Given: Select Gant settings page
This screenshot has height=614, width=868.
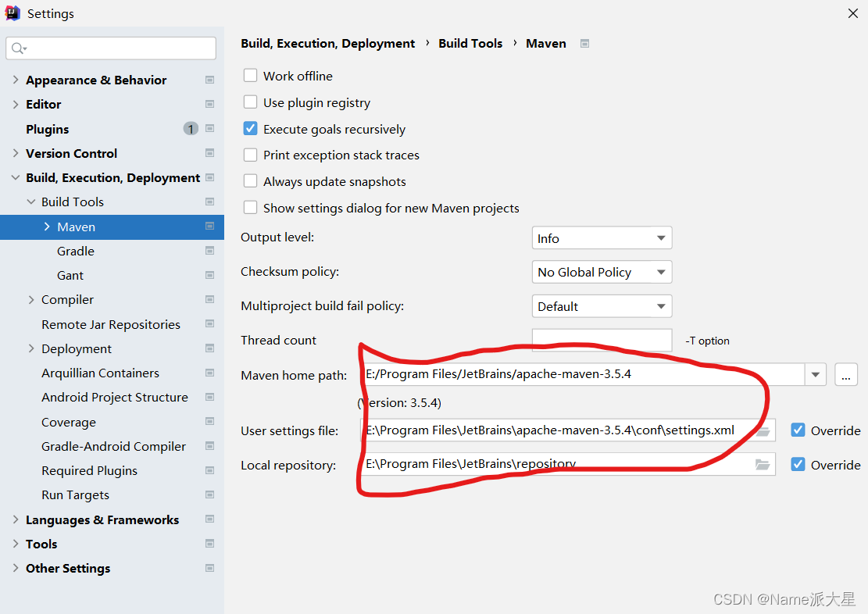Looking at the screenshot, I should click(70, 275).
